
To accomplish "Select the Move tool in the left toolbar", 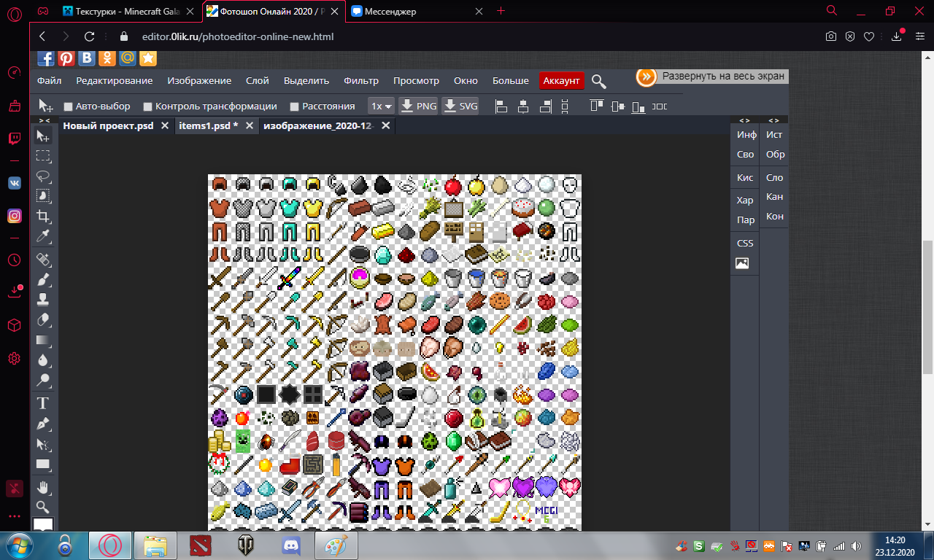I will (x=44, y=136).
